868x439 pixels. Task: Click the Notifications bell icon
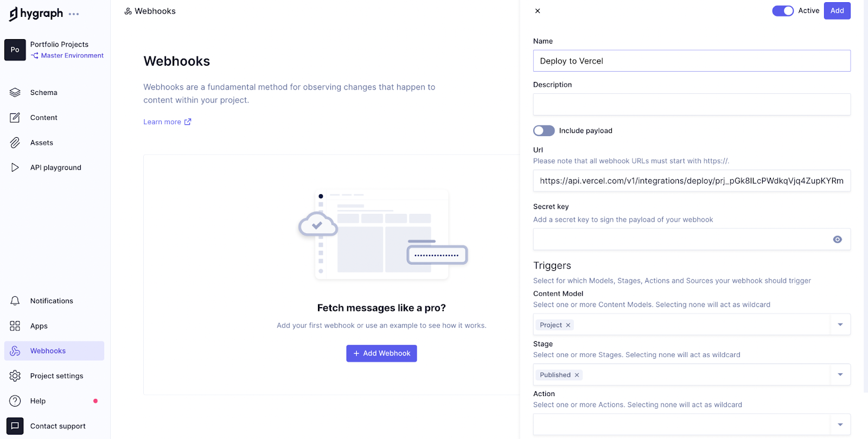[x=15, y=301]
